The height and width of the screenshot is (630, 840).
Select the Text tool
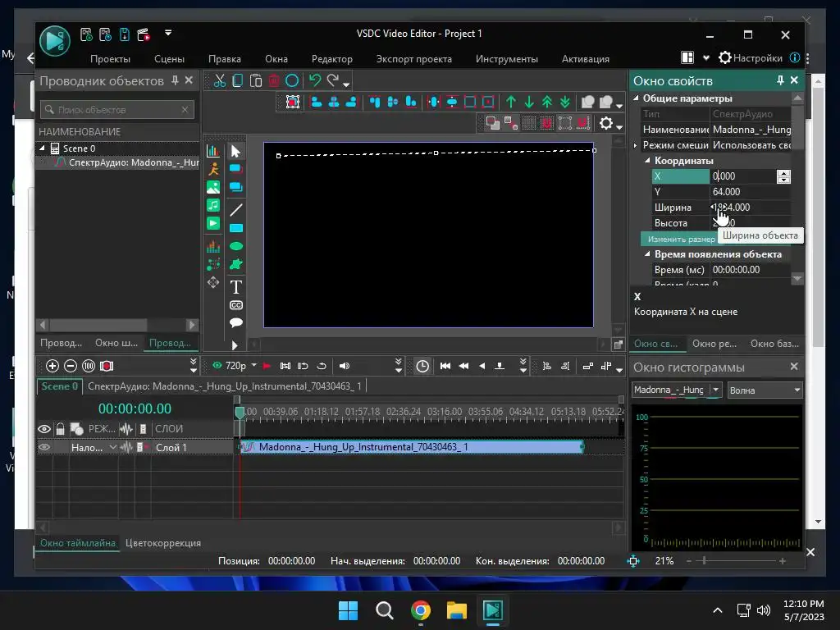tap(235, 286)
